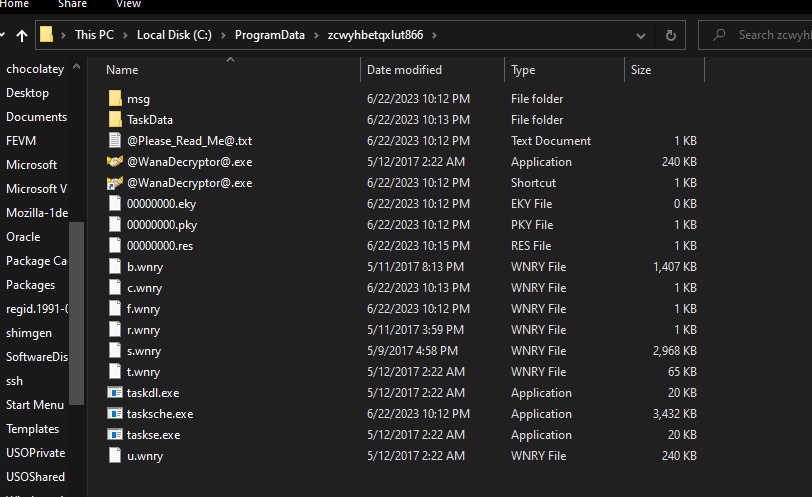
Task: Open the address bar history dropdown
Action: click(x=641, y=35)
